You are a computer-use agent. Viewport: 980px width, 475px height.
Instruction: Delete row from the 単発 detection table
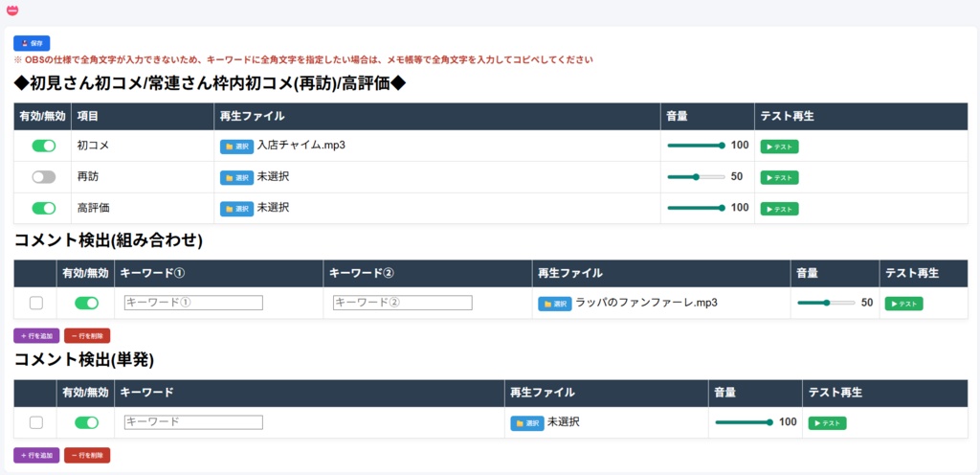click(x=87, y=455)
